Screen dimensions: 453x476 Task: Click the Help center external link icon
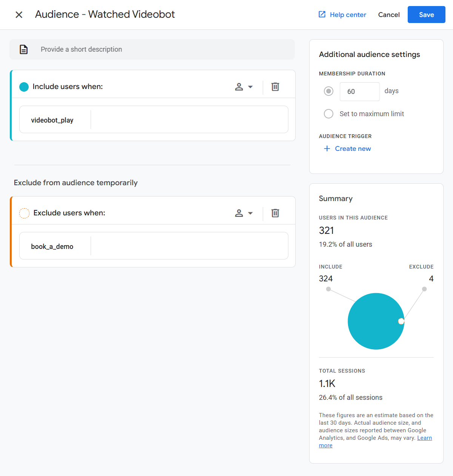pyautogui.click(x=322, y=14)
